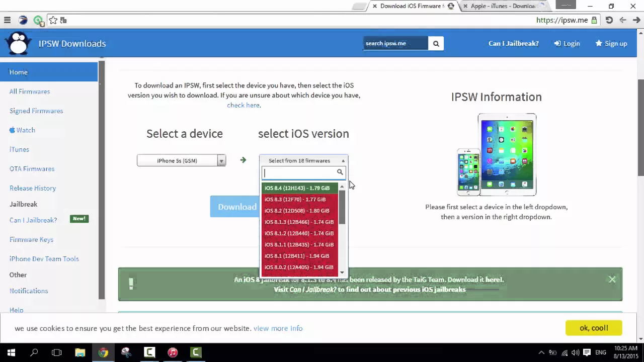This screenshot has width=644, height=362.
Task: Open Task View in the taskbar
Action: pyautogui.click(x=57, y=352)
